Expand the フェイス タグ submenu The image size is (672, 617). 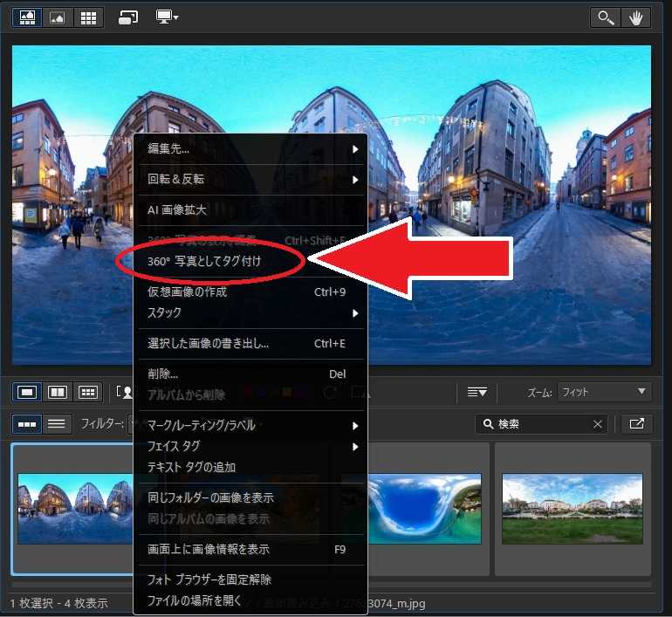pyautogui.click(x=250, y=447)
